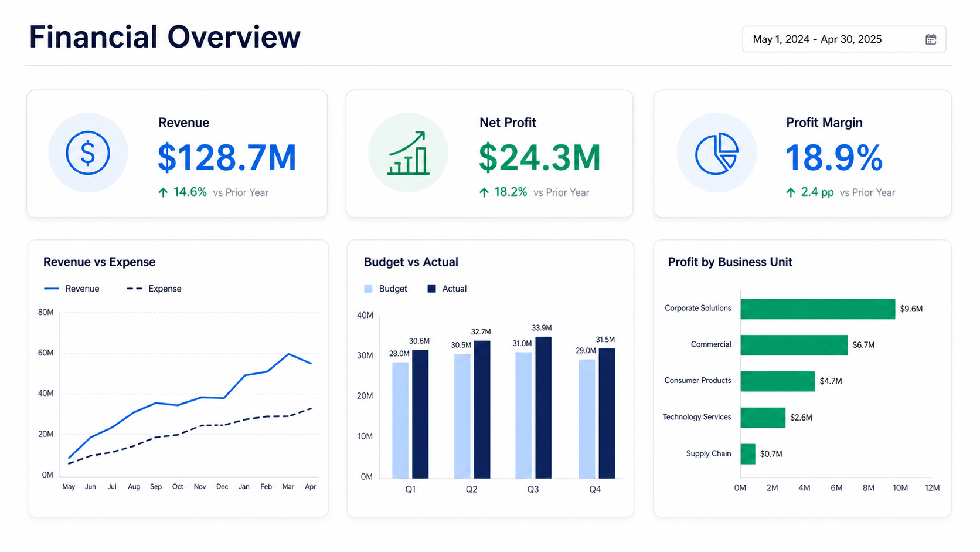The height and width of the screenshot is (552, 980).
Task: Click the Financial Overview heading
Action: pos(165,36)
